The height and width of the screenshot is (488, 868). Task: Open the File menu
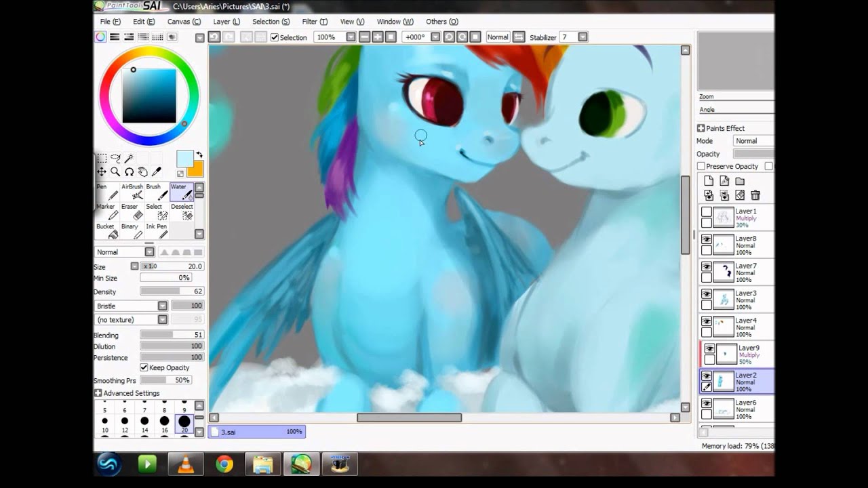111,22
